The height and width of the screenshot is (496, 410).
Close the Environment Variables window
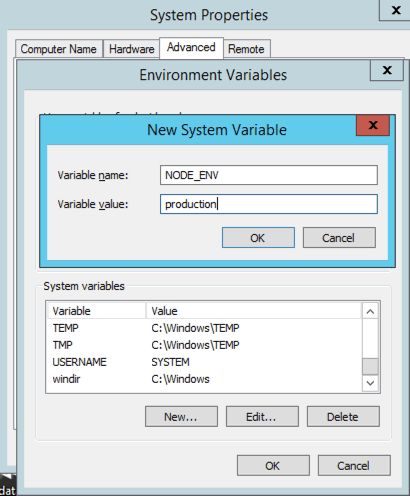(387, 70)
